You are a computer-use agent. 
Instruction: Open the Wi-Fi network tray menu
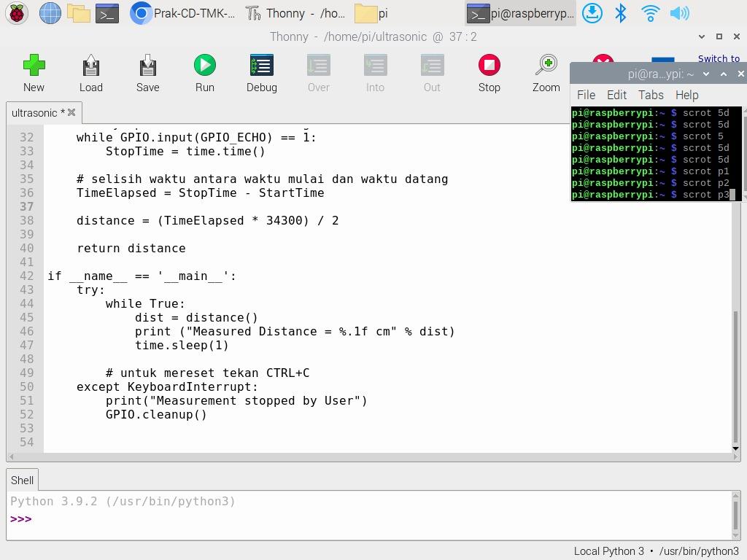[x=650, y=13]
